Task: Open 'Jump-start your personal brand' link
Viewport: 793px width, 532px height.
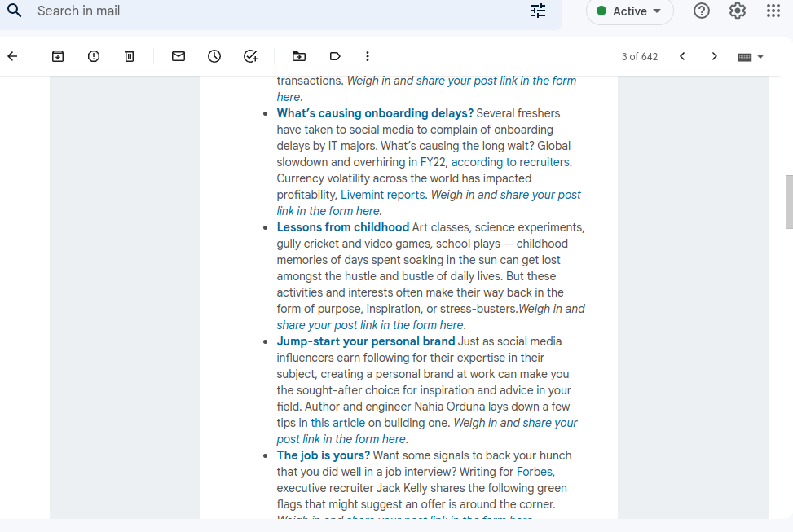Action: (366, 341)
